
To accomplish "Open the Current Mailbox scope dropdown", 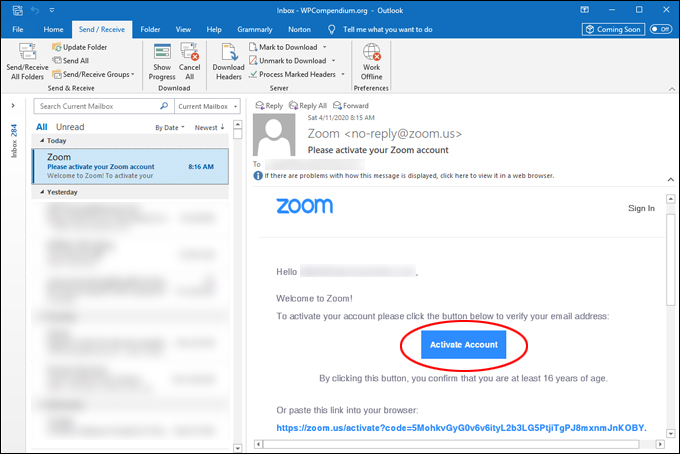I will [207, 106].
